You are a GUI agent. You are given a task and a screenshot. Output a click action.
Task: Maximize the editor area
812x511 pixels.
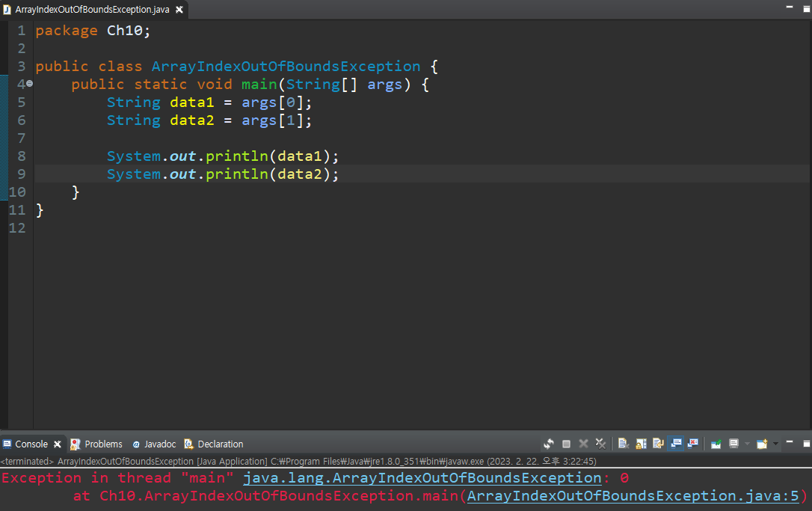[807, 9]
